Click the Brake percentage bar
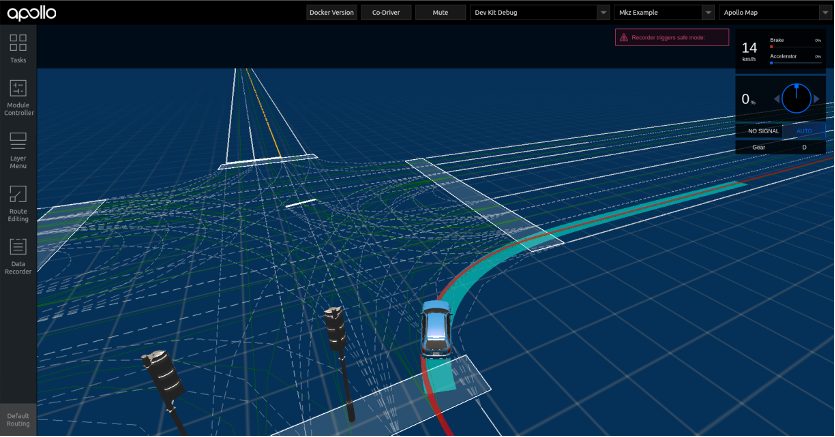 pos(796,47)
